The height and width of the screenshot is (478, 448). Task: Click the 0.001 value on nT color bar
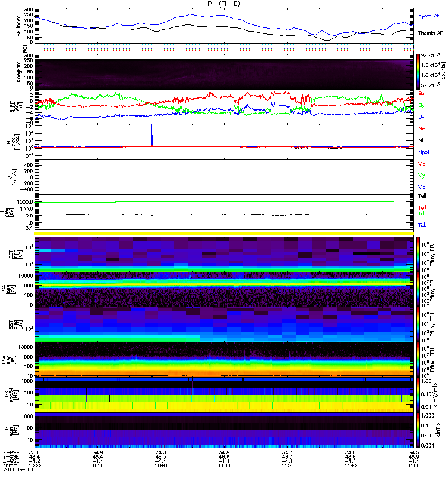(427, 445)
